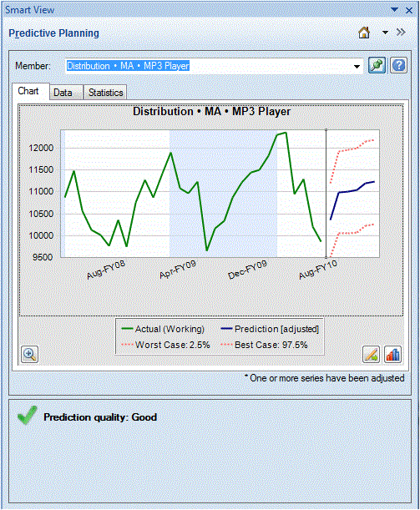Click the series adjusted footnote text
The width and height of the screenshot is (420, 510).
[x=324, y=378]
